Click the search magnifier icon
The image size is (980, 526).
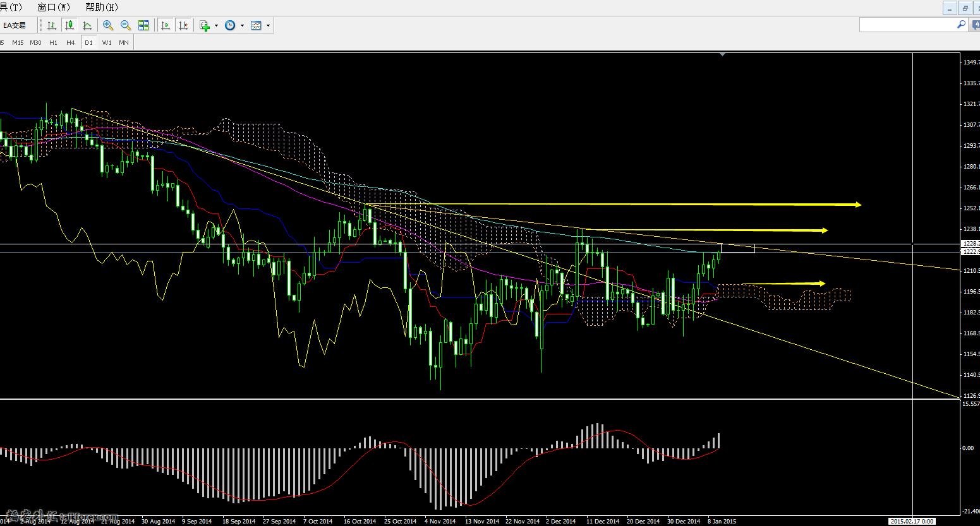click(x=961, y=25)
